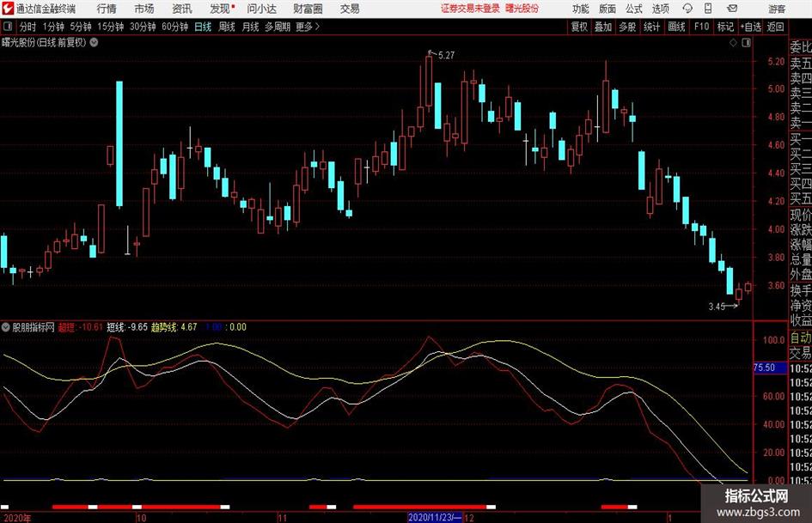Viewport: 812px width, 523px height.
Task: Open the mail message icon
Action: [x=732, y=9]
